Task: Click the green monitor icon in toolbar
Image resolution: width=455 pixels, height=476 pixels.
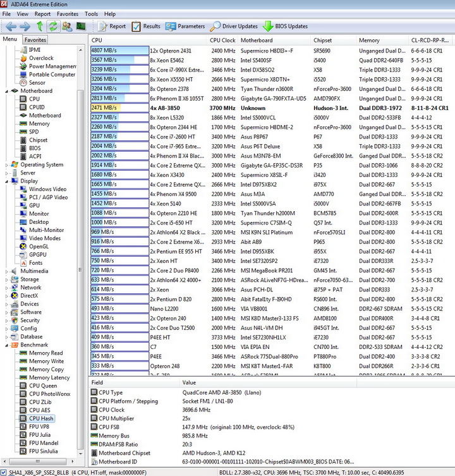Action: pos(81,27)
